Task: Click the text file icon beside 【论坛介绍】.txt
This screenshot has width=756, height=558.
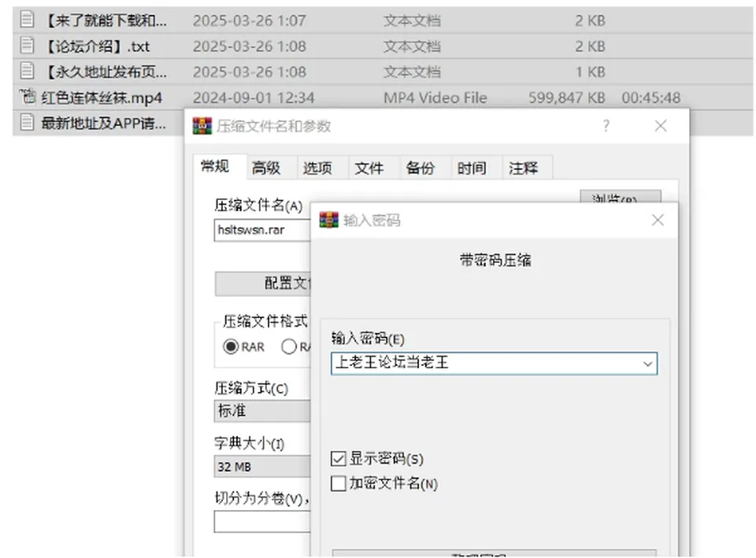Action: tap(27, 46)
